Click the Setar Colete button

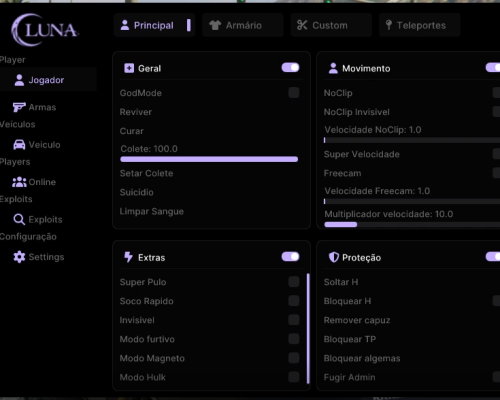pos(146,173)
